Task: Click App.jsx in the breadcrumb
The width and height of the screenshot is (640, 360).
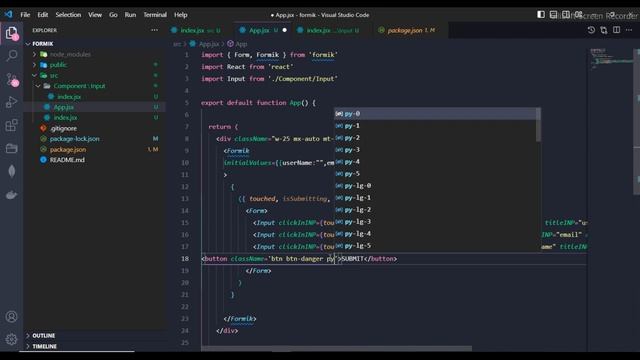Action: point(204,44)
